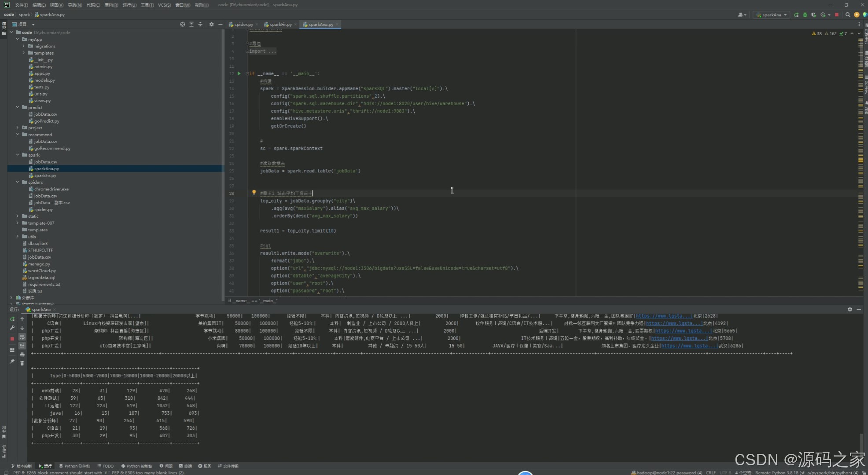Open the VCS menu in the menu bar

(164, 5)
